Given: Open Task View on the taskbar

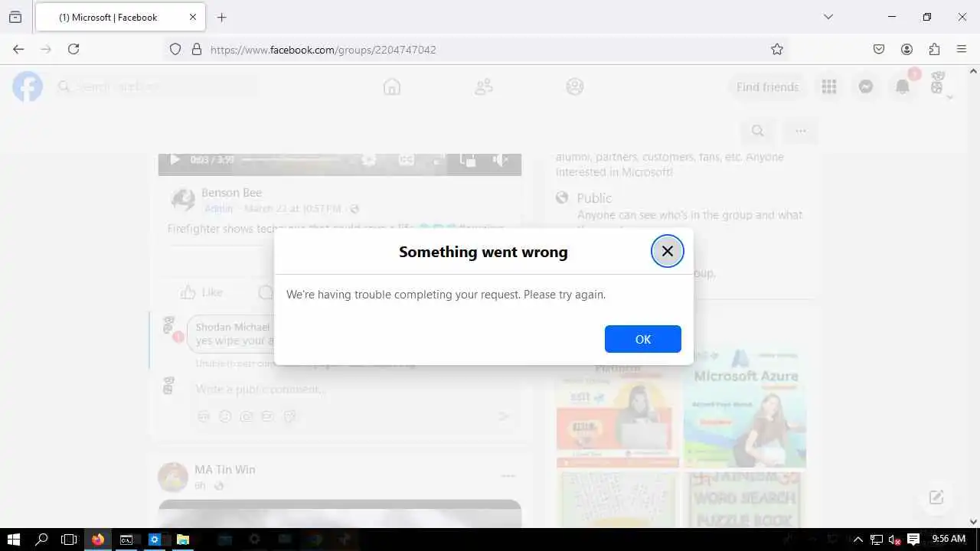Looking at the screenshot, I should 69,540.
